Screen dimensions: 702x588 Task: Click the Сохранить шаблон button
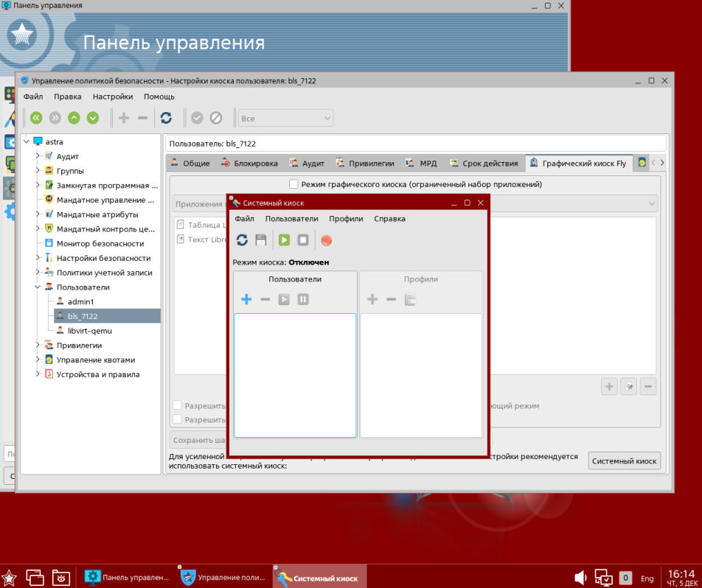pos(199,441)
